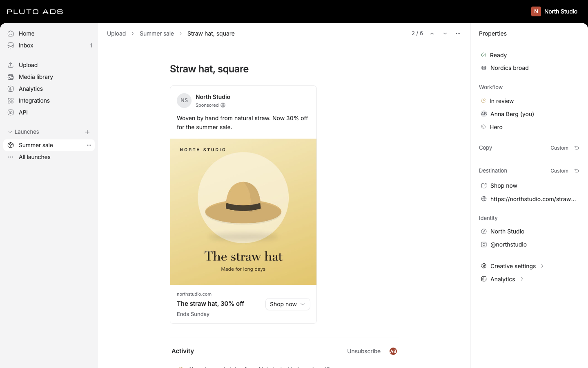Go to Media library

click(49, 77)
